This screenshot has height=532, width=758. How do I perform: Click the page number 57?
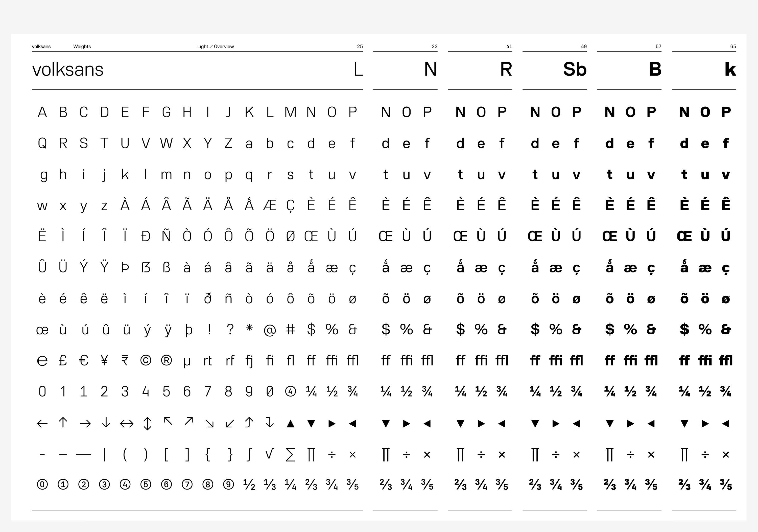658,47
